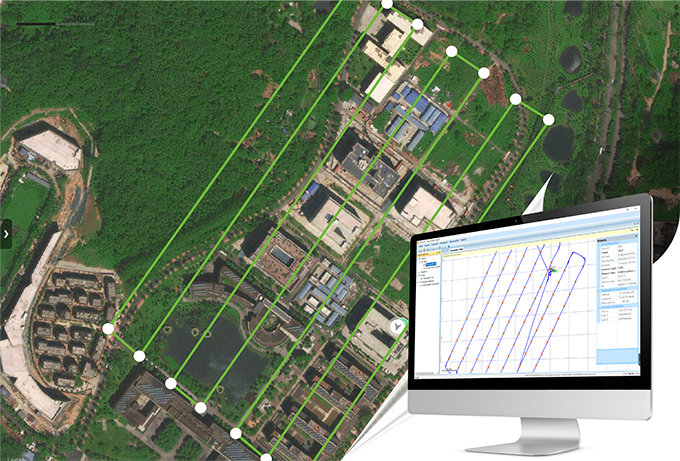680x461 pixels.
Task: Collapse the third coordinate section in the Property panel
Action: (x=598, y=306)
